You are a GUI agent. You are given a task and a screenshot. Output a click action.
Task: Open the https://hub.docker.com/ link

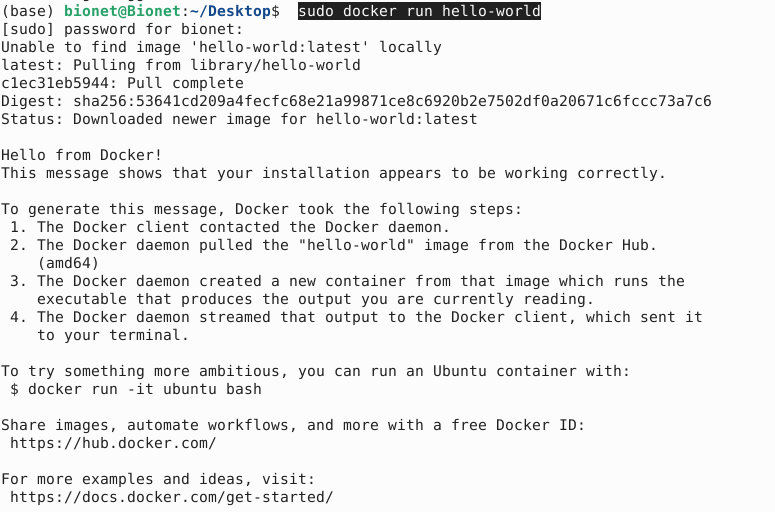click(x=113, y=443)
